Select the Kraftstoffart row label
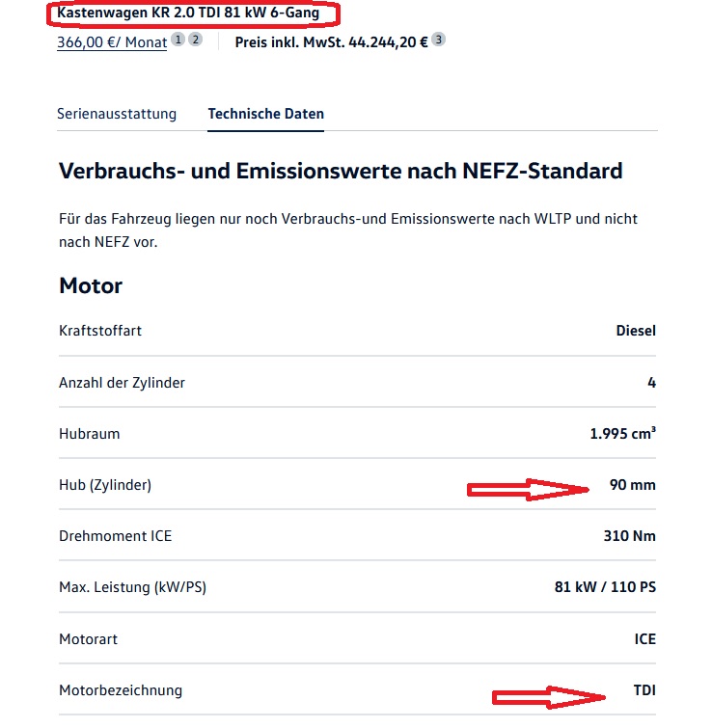The width and height of the screenshot is (712, 728). pyautogui.click(x=100, y=331)
